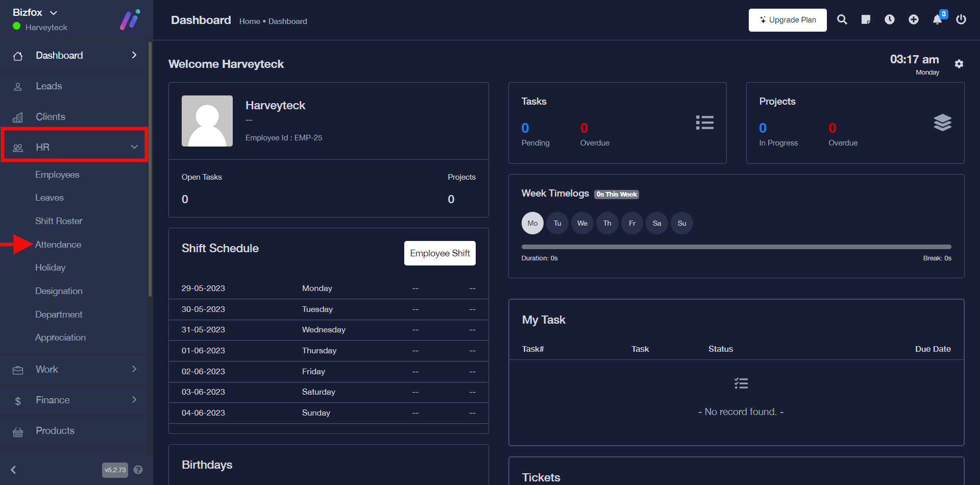Screen dimensions: 980x485
Task: Open the sticky notes icon
Action: point(866,19)
